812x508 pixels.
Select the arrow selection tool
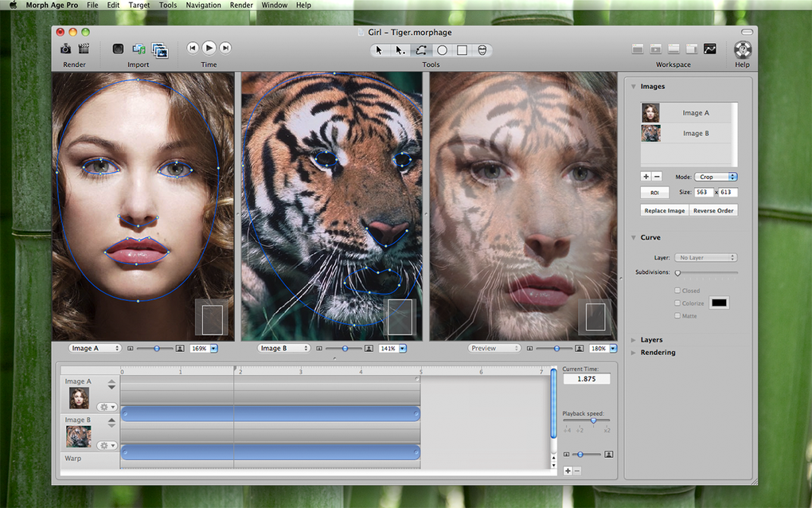379,50
